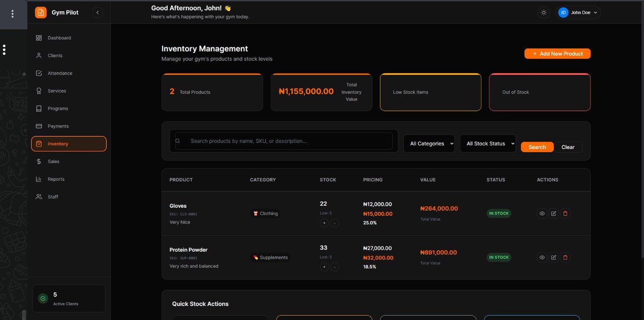The height and width of the screenshot is (320, 644).
Task: Click the SKU: CLO-0001 text
Action: pos(184,214)
